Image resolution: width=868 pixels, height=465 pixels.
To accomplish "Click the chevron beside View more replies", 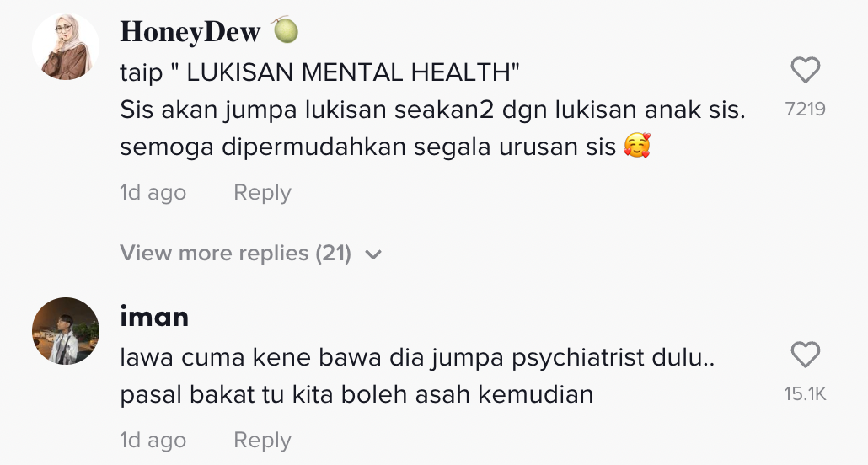I will tap(373, 254).
